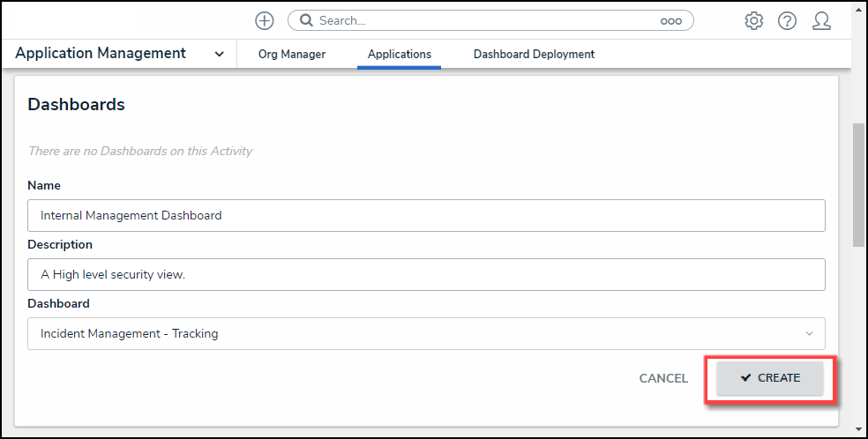This screenshot has width=868, height=439.
Task: Click the Application Management title
Action: pos(101,54)
